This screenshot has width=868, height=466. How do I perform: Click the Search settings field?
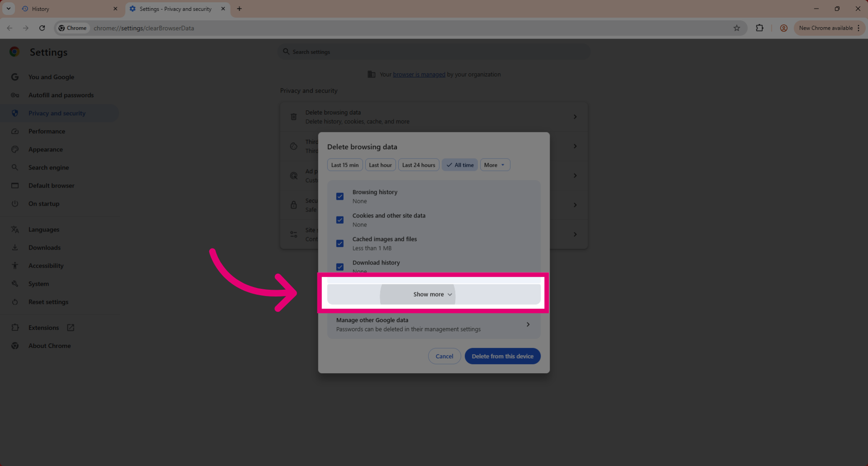click(434, 52)
